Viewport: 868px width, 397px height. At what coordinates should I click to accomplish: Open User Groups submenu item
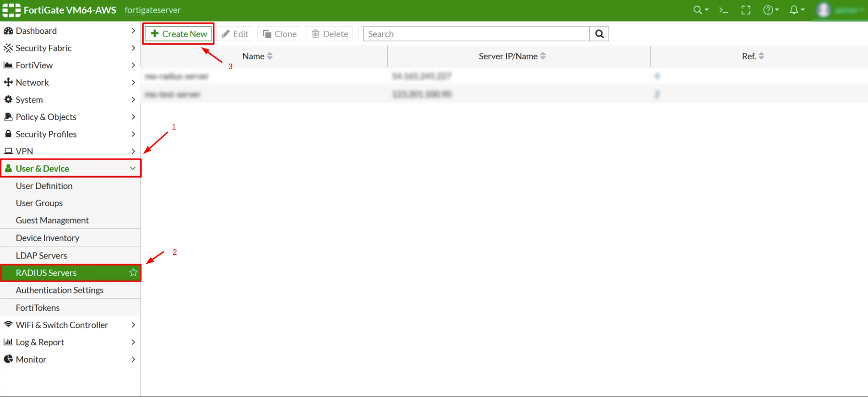click(x=70, y=203)
